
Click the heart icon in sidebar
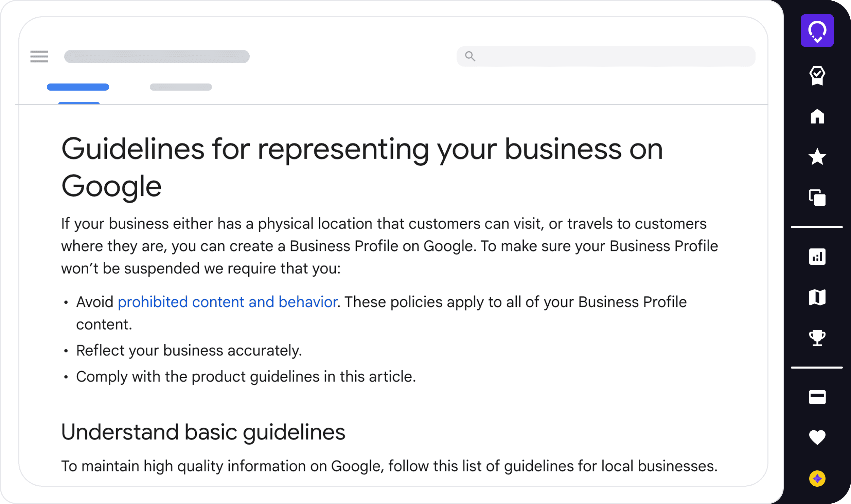[817, 437]
